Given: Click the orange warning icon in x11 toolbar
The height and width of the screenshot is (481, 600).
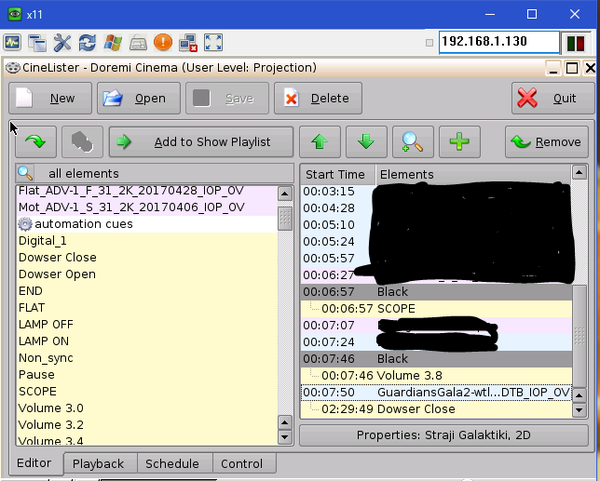Looking at the screenshot, I should point(163,43).
